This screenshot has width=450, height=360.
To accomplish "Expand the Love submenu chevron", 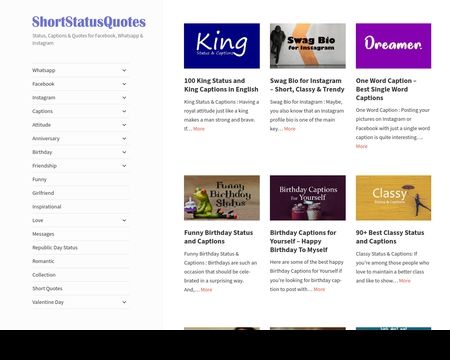I will [x=124, y=220].
